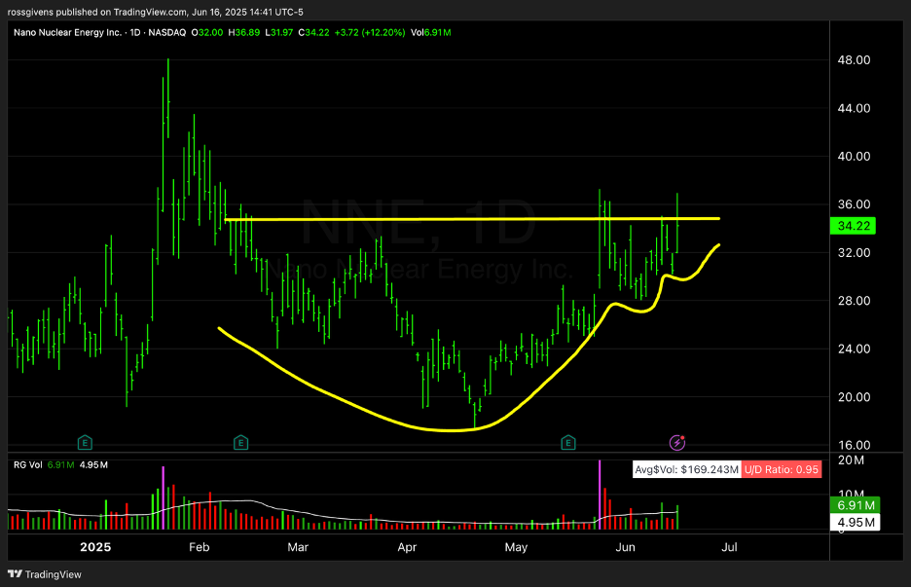Click the pink lightning event marker in June

(677, 443)
